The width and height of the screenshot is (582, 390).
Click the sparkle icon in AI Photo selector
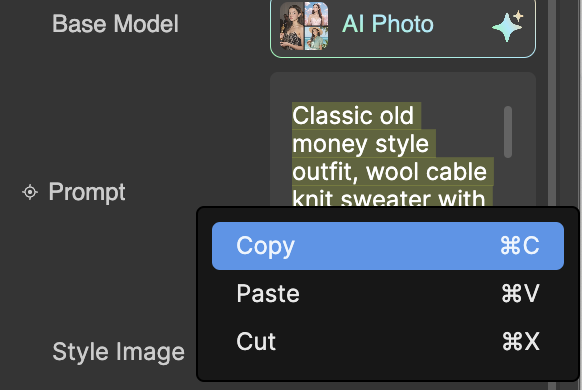(508, 26)
